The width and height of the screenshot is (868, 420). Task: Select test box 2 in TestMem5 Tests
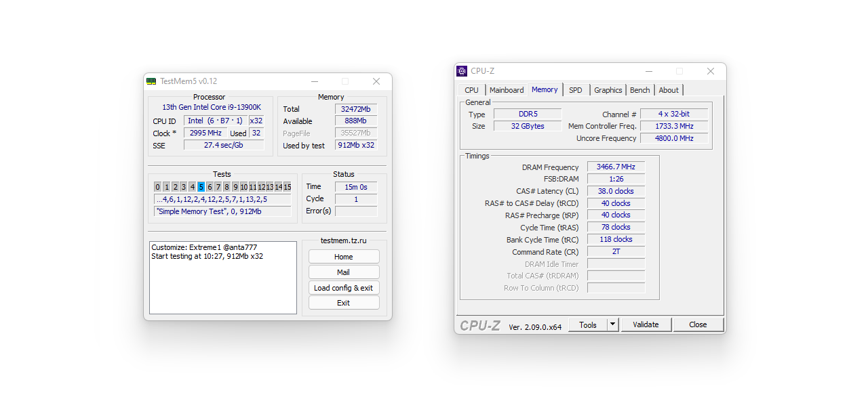[175, 187]
